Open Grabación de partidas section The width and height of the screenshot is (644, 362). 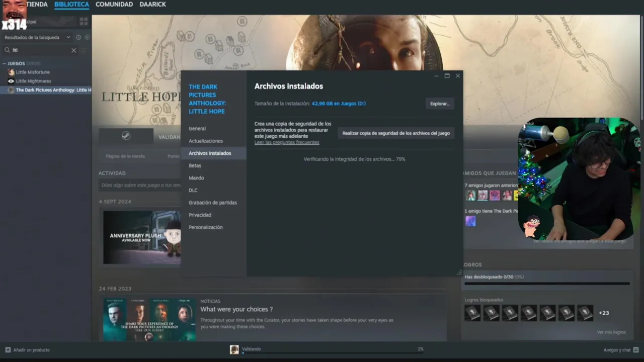(x=214, y=202)
